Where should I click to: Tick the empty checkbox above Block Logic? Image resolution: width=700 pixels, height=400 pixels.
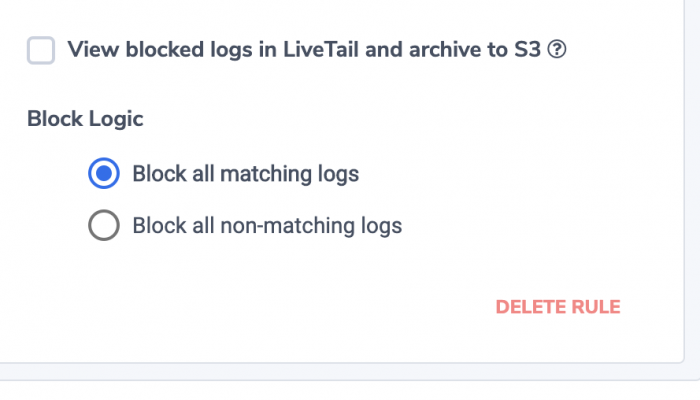tap(41, 50)
